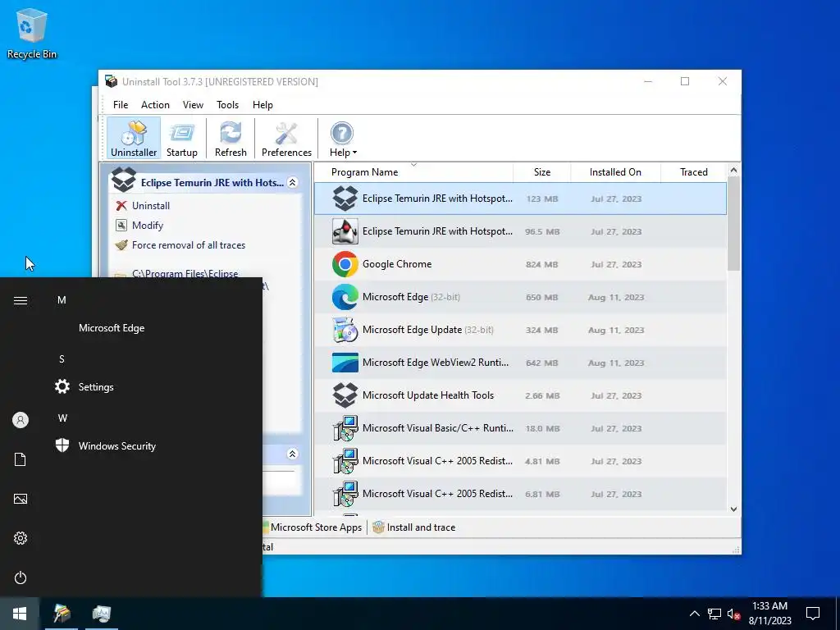This screenshot has width=840, height=630.
Task: Click the muted volume tray icon
Action: point(733,614)
